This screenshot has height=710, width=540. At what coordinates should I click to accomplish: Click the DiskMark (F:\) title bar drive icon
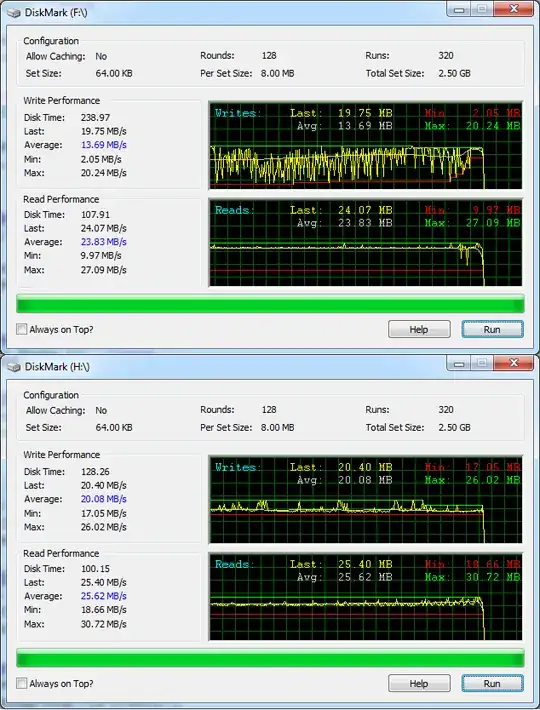pos(14,13)
